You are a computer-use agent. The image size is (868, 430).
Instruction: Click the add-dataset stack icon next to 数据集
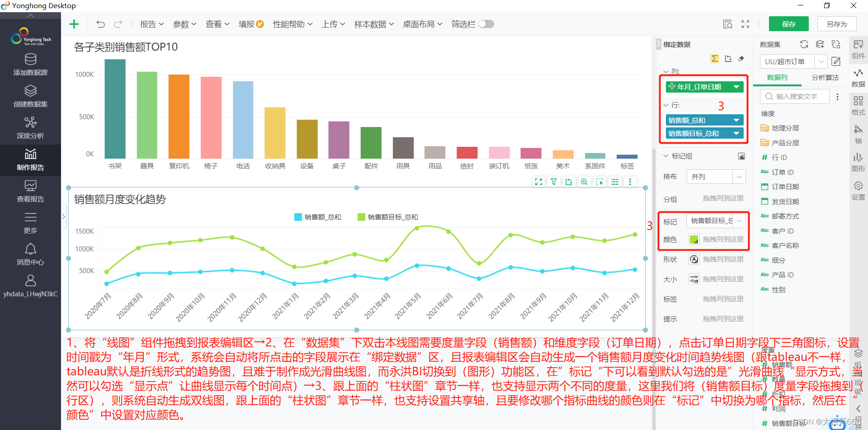tap(820, 44)
